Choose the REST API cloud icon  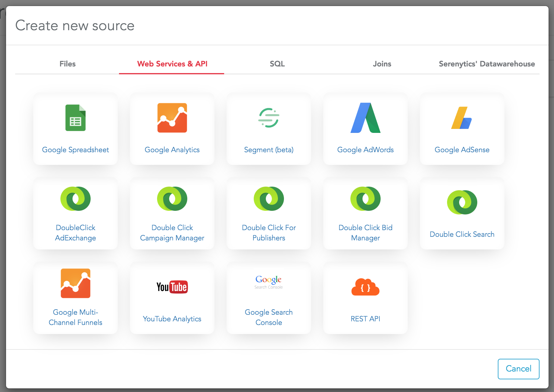click(365, 287)
